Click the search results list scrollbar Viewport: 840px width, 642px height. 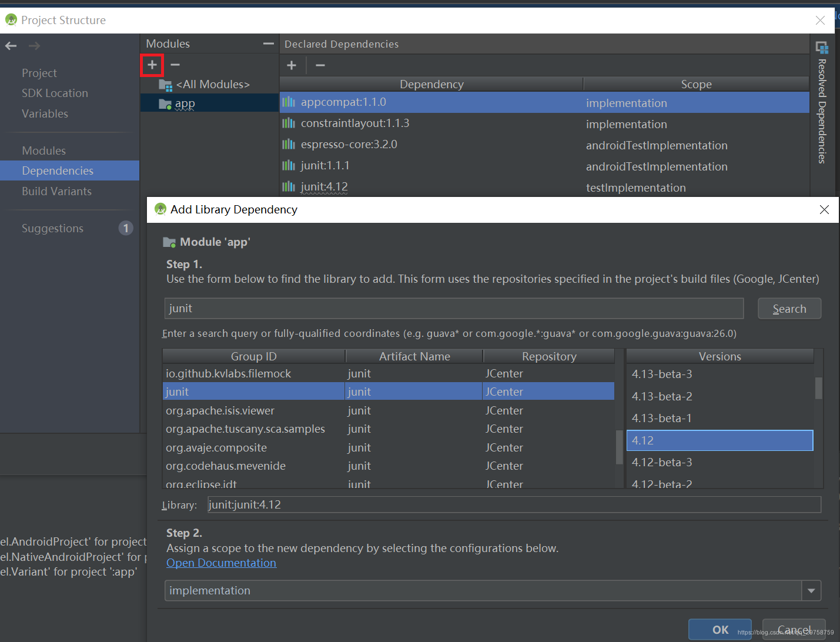(x=619, y=447)
